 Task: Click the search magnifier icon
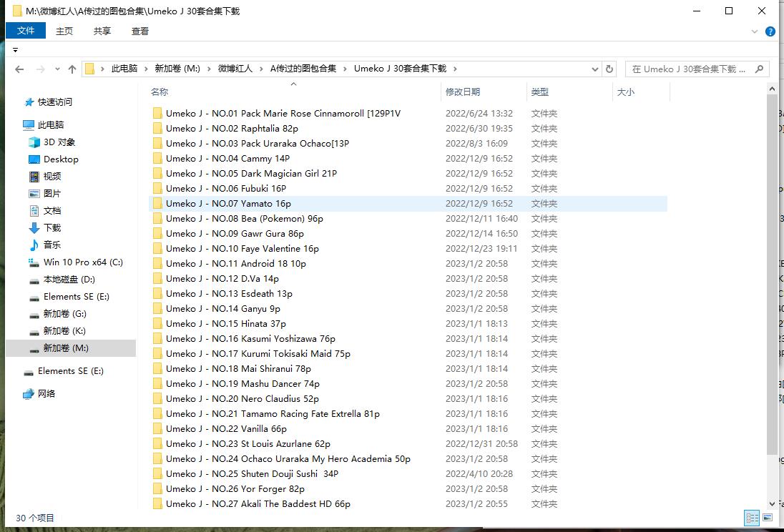[x=759, y=69]
